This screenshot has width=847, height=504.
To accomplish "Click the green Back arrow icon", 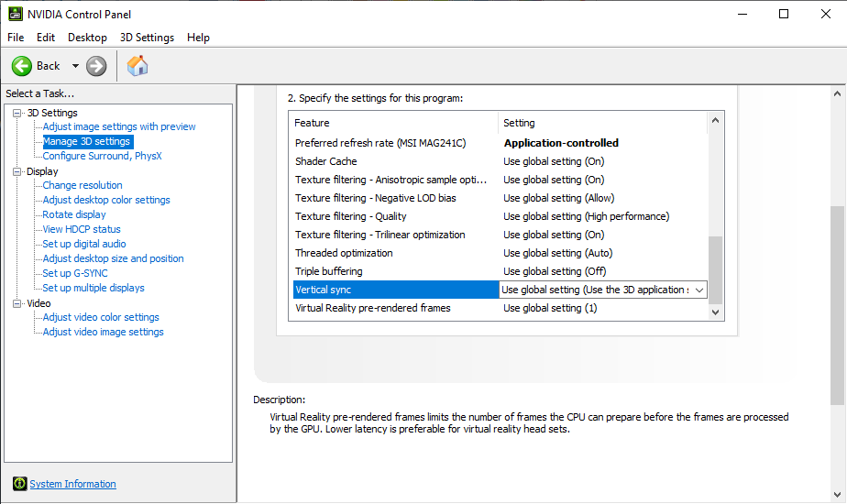I will tap(22, 66).
